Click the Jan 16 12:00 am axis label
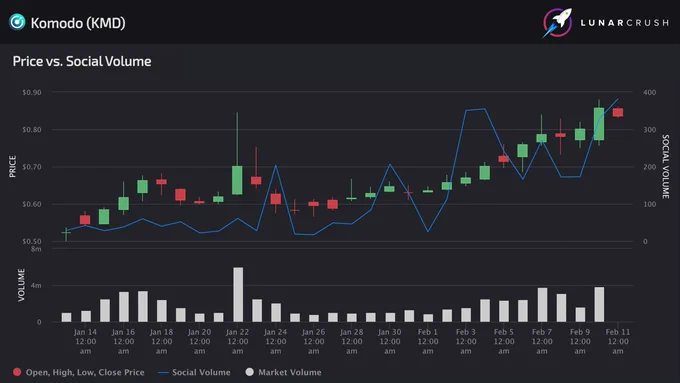This screenshot has width=680, height=383. 124,341
